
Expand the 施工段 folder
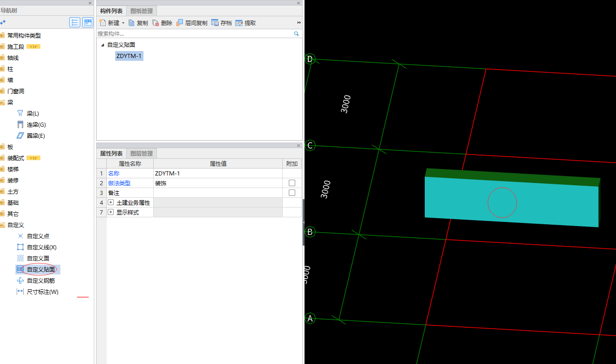(x=2, y=46)
